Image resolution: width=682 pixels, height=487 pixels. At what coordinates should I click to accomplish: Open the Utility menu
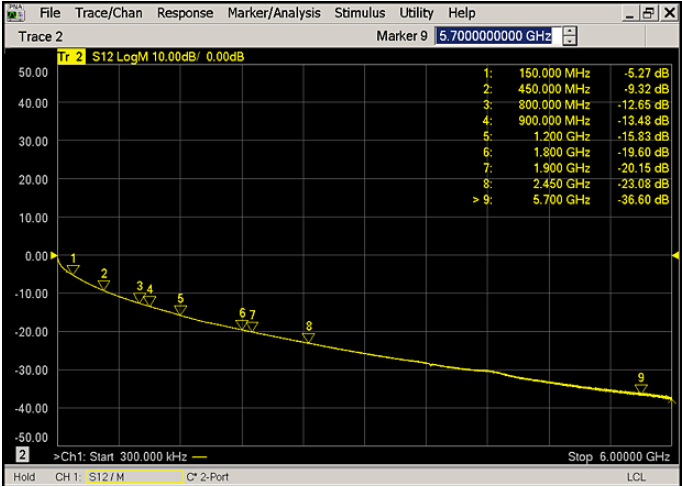tap(417, 13)
